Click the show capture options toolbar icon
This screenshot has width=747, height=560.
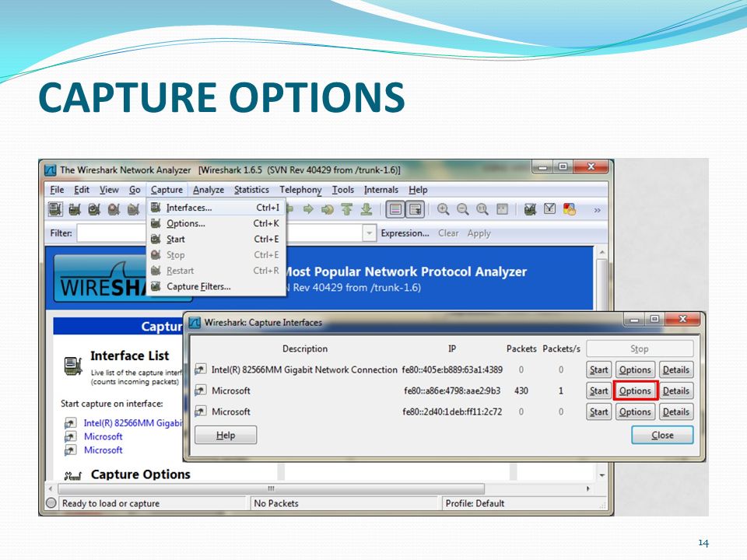[75, 209]
